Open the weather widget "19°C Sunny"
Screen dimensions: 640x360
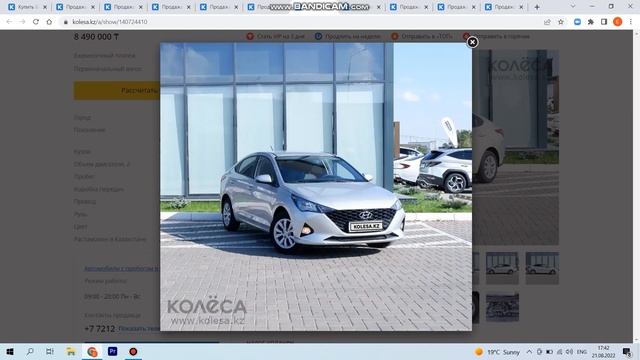pyautogui.click(x=498, y=352)
